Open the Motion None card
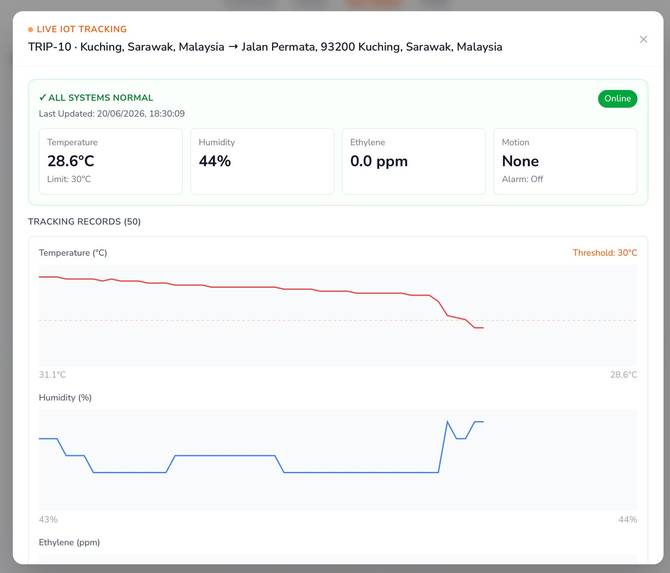 click(x=565, y=161)
